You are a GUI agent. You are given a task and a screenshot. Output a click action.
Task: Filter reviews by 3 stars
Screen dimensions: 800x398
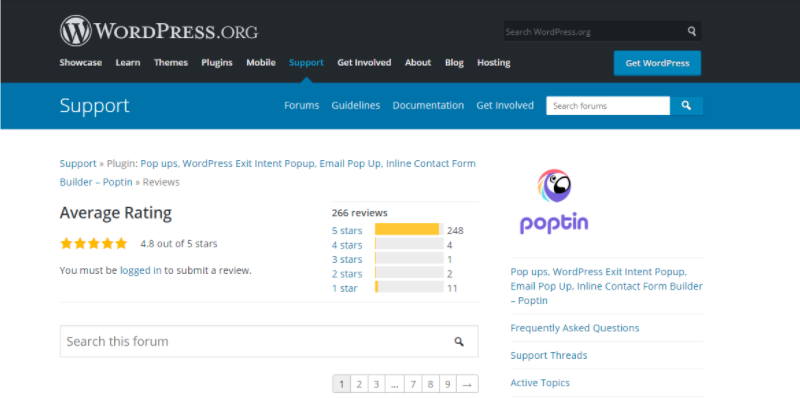click(x=347, y=259)
